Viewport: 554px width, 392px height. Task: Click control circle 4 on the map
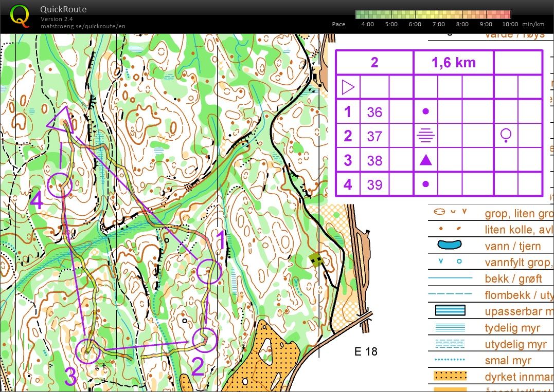60,185
